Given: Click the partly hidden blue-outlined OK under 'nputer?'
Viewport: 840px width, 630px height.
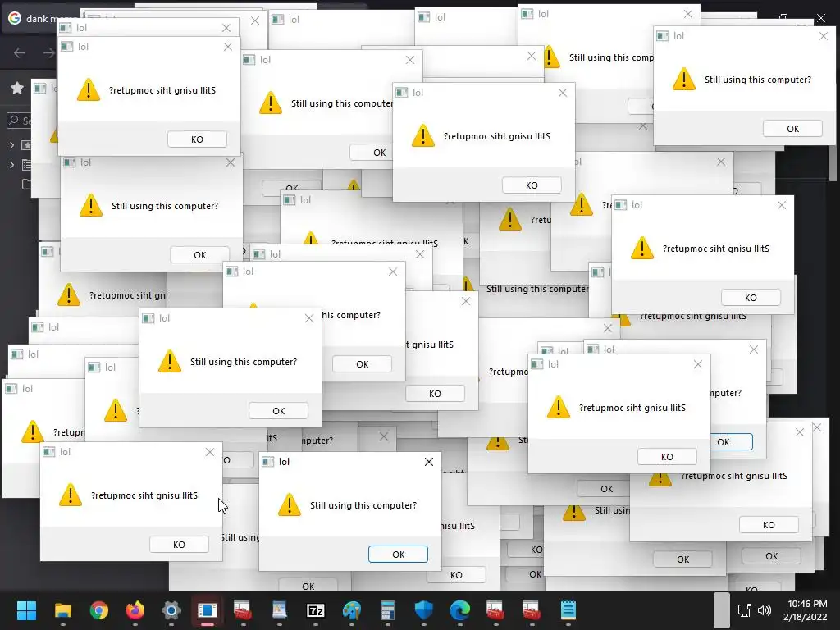Looking at the screenshot, I should (732, 442).
